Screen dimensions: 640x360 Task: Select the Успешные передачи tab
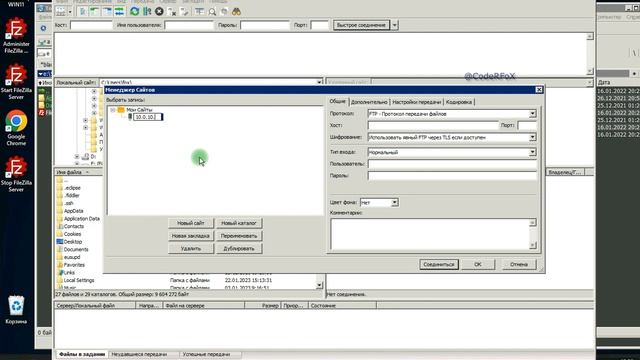pos(206,354)
